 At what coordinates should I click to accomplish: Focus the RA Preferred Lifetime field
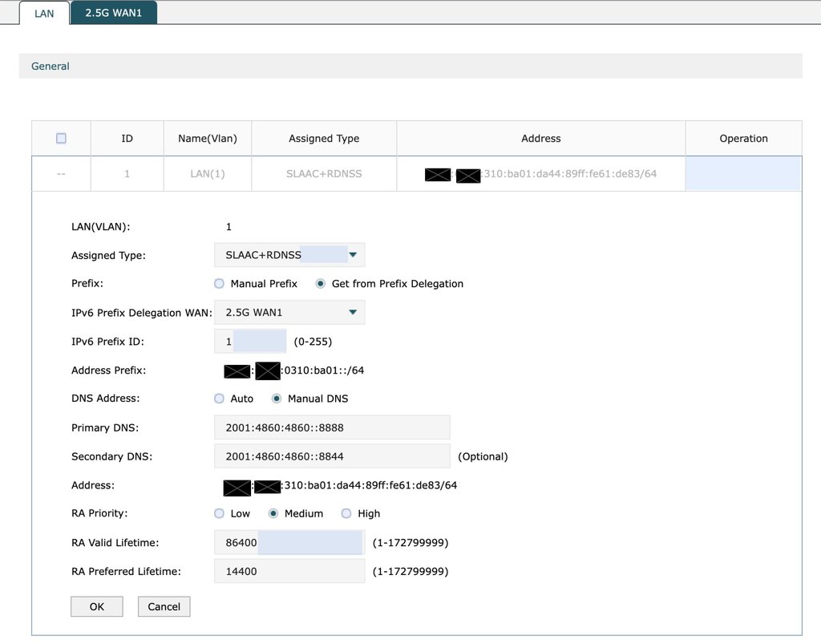coord(289,572)
